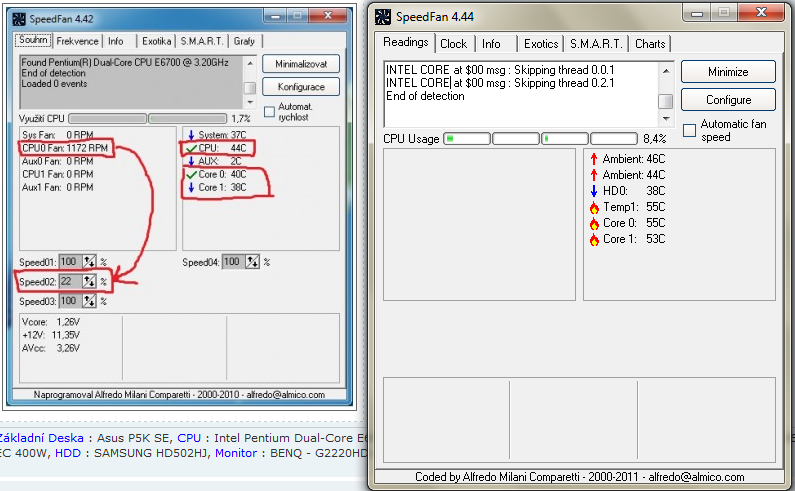Click the CPU link on webpage
The height and width of the screenshot is (491, 795).
(189, 438)
